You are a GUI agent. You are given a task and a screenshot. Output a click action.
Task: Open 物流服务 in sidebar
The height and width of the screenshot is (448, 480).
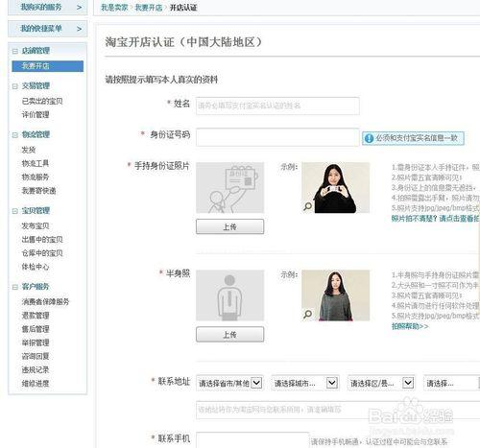[x=36, y=177]
